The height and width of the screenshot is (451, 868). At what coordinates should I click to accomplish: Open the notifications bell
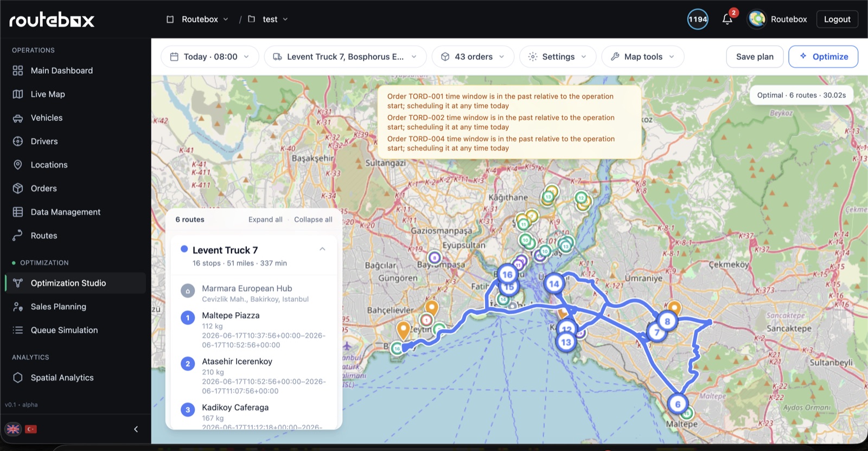click(x=727, y=20)
